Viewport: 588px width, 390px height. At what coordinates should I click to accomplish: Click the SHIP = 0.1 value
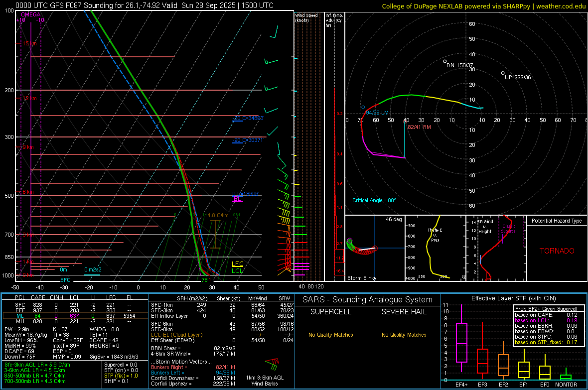tap(117, 381)
